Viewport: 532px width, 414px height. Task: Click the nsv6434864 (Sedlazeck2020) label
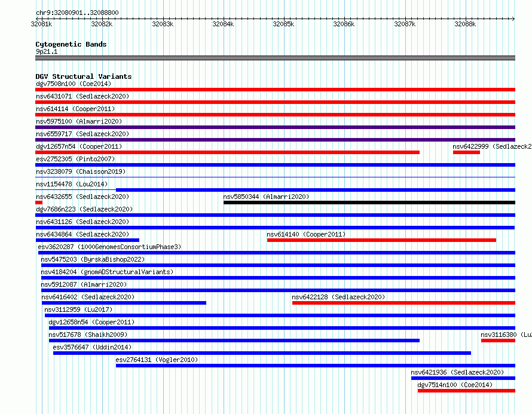click(x=82, y=234)
